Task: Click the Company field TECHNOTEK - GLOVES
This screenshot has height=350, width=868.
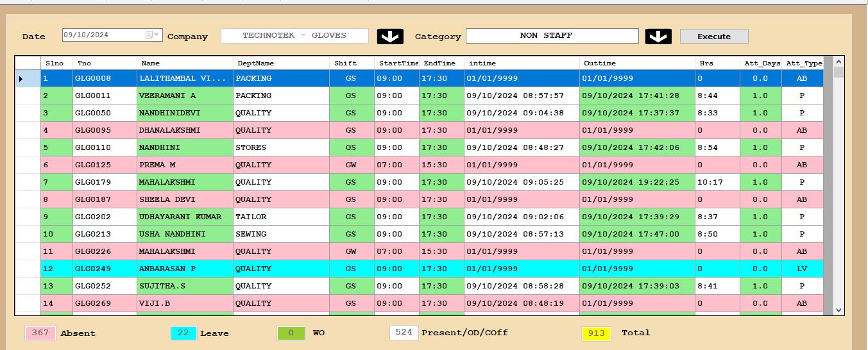Action: click(x=294, y=36)
